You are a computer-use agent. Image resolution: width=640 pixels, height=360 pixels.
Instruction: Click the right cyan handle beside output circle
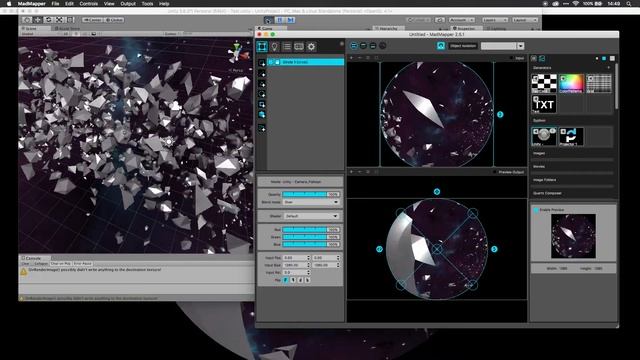coord(494,249)
